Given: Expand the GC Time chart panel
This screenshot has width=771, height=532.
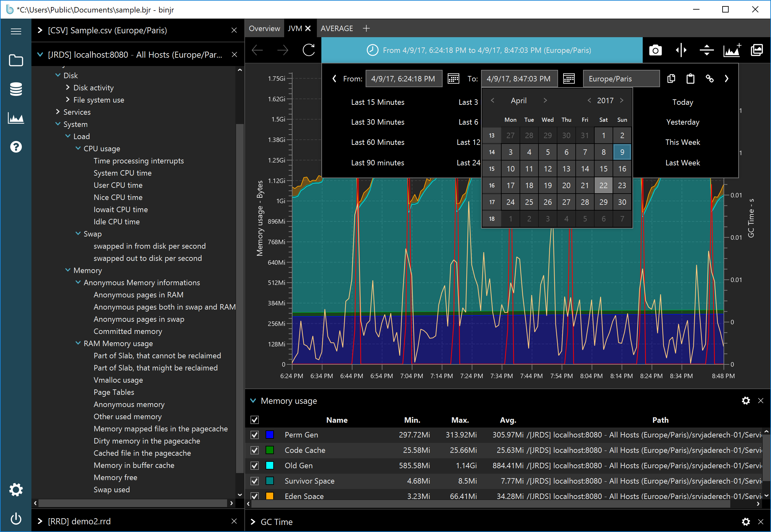Looking at the screenshot, I should [253, 522].
